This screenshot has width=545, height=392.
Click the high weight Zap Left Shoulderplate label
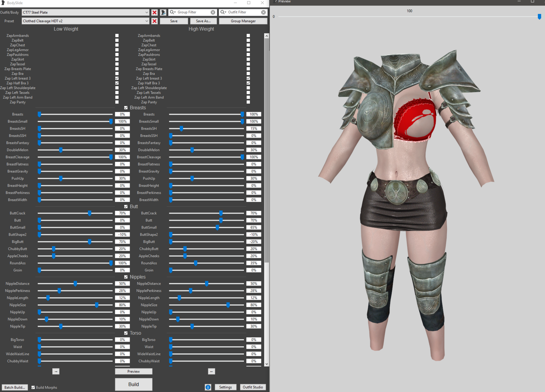(x=149, y=88)
